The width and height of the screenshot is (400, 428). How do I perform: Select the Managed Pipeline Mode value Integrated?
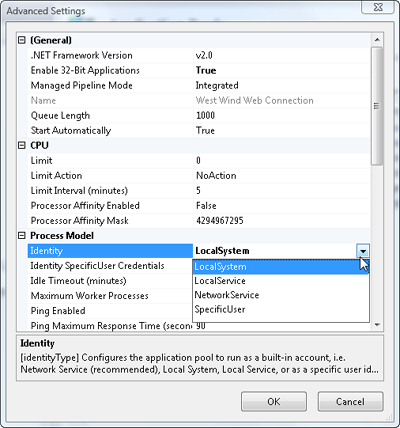click(x=217, y=86)
